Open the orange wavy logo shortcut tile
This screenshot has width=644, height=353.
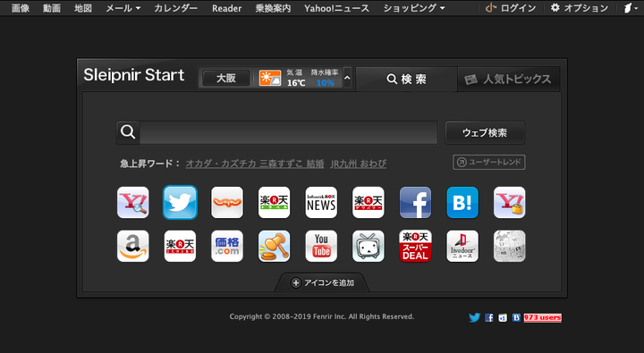click(x=227, y=202)
